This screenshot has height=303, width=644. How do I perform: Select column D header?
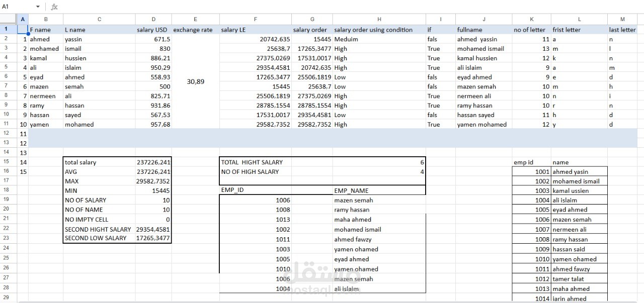click(x=153, y=20)
